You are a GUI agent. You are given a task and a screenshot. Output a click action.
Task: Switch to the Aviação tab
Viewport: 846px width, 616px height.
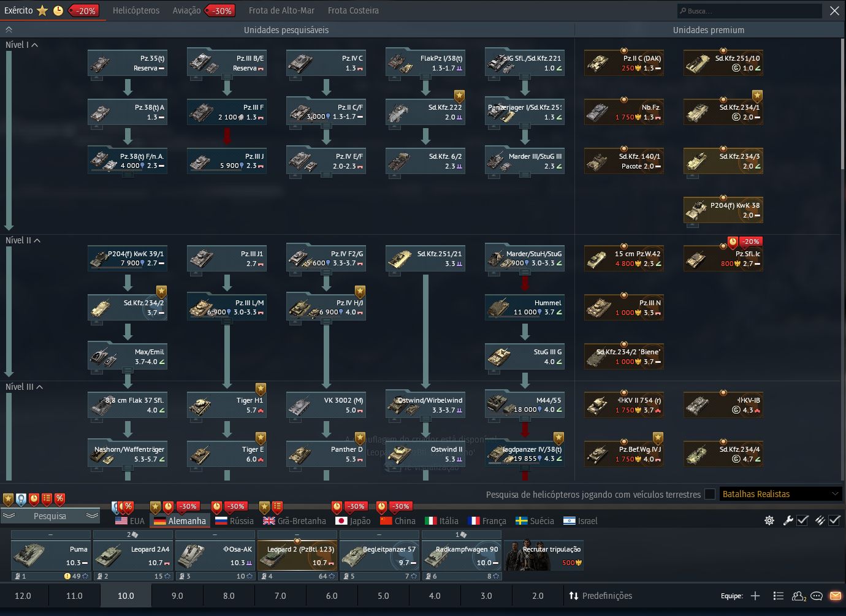click(186, 10)
